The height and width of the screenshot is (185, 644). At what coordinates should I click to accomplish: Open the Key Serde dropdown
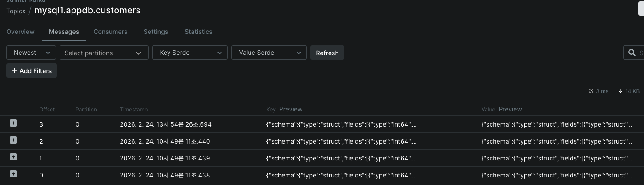190,53
